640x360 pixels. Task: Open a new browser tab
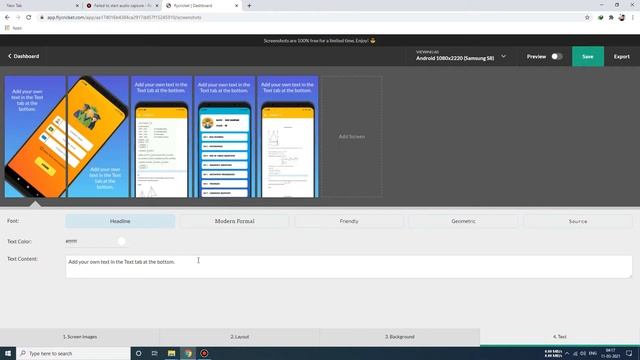pos(249,6)
